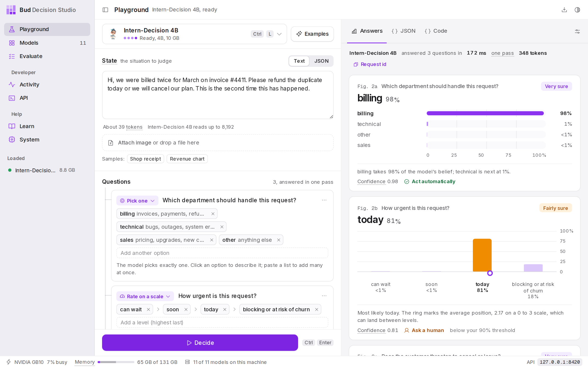
Task: Copy the Request id
Action: click(x=370, y=64)
